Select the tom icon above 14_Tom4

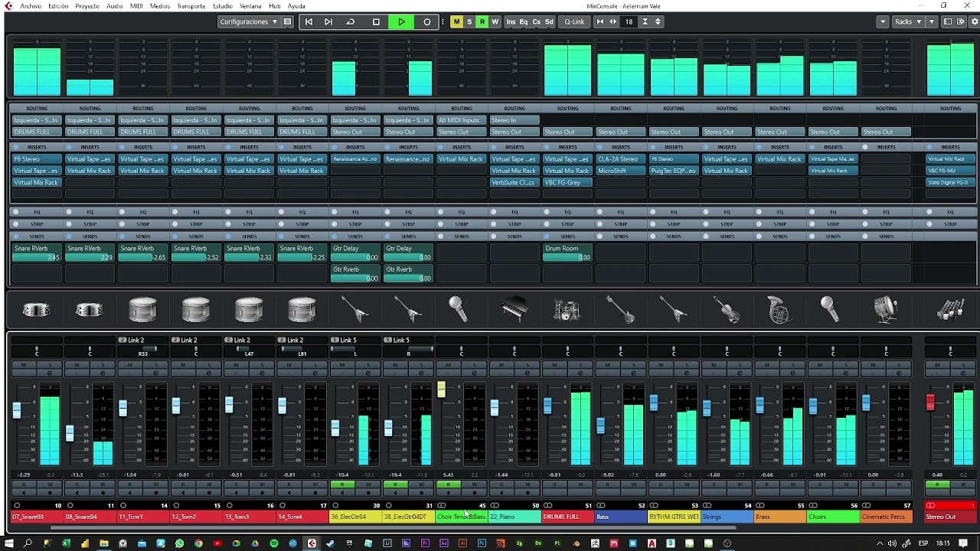pos(302,310)
